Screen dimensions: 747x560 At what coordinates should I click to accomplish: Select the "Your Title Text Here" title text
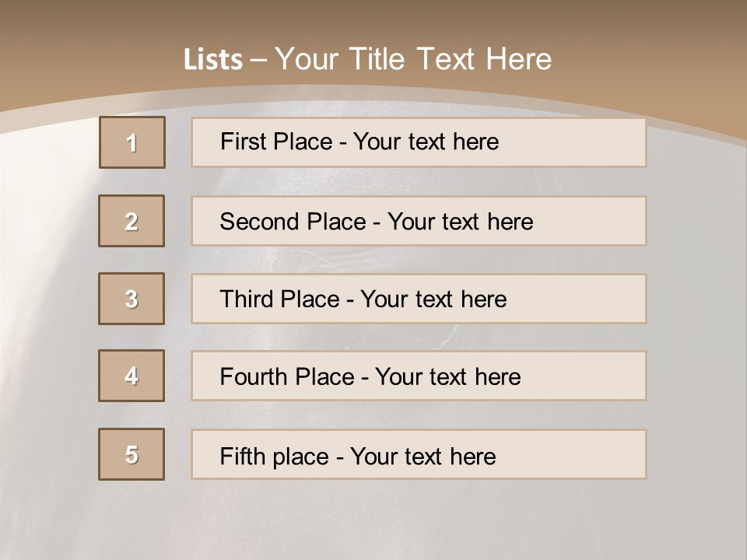pyautogui.click(x=413, y=59)
